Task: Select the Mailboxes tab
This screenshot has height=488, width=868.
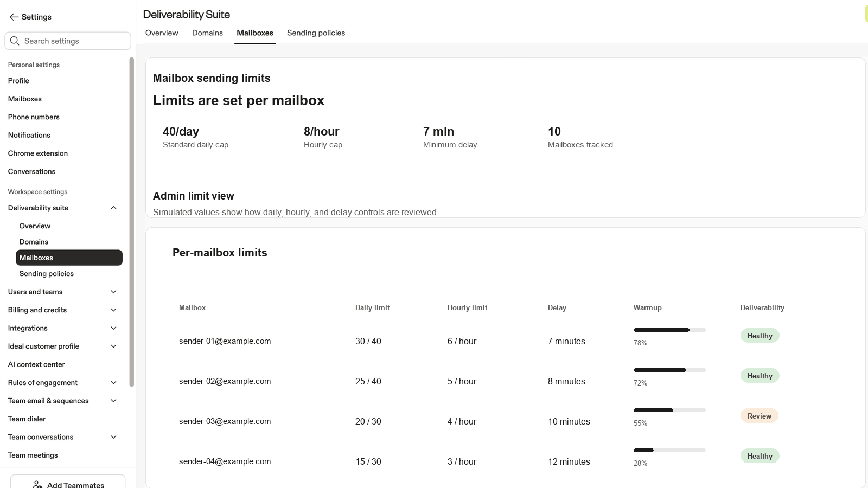Action: 255,33
